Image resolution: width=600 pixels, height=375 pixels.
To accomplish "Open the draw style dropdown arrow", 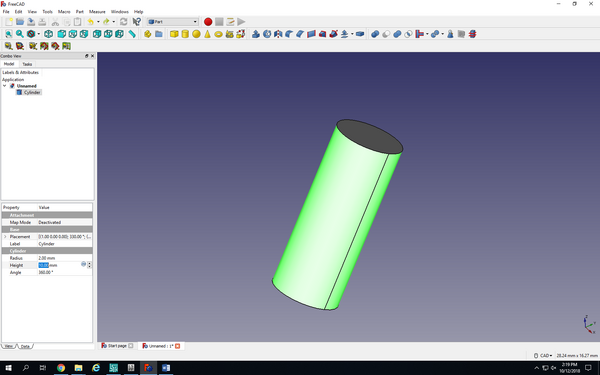I will (x=39, y=34).
